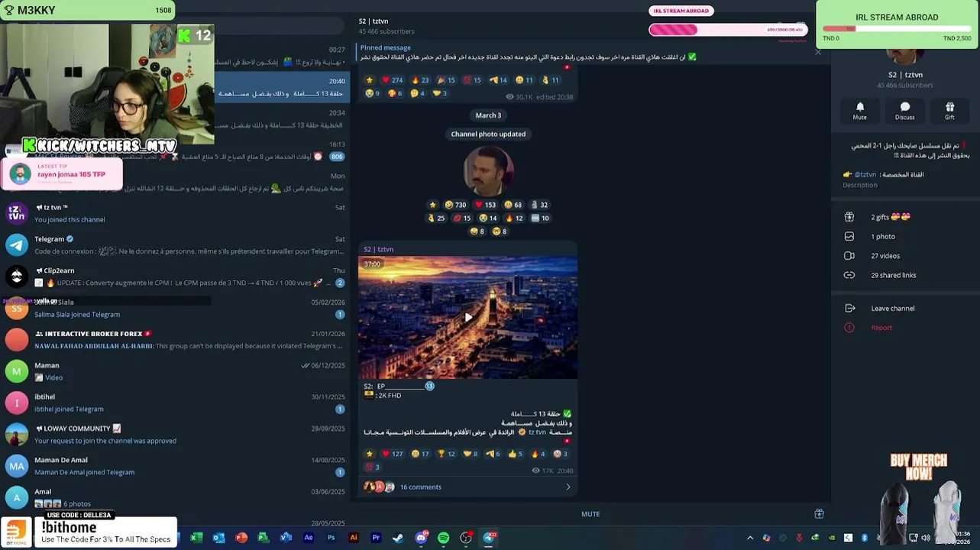Open Spotify from the taskbar
The width and height of the screenshot is (980, 550).
click(443, 538)
